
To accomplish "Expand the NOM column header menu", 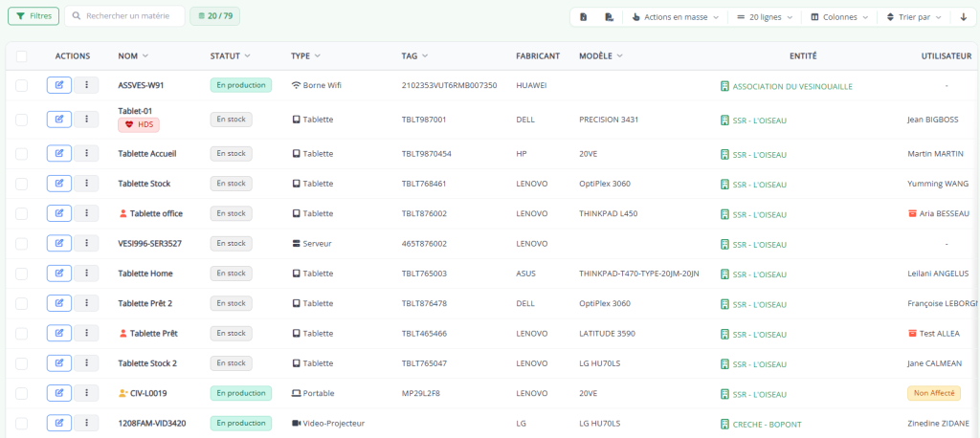I will point(145,56).
